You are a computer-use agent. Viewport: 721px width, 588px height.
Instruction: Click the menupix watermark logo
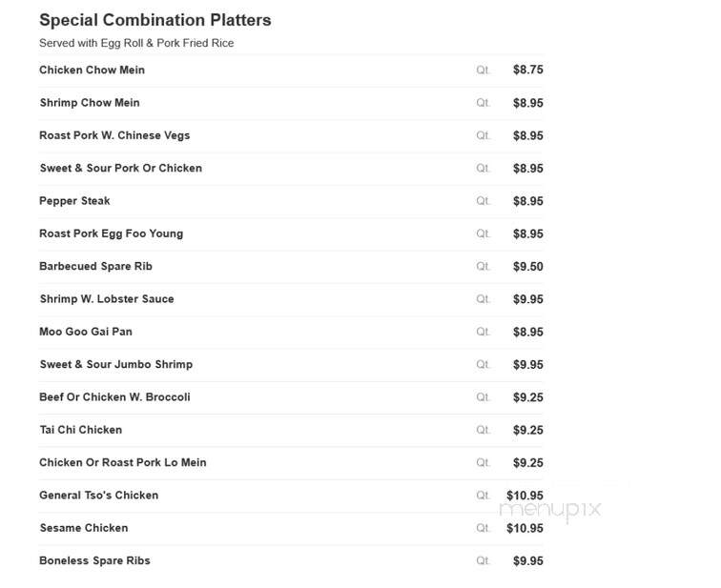pyautogui.click(x=550, y=510)
